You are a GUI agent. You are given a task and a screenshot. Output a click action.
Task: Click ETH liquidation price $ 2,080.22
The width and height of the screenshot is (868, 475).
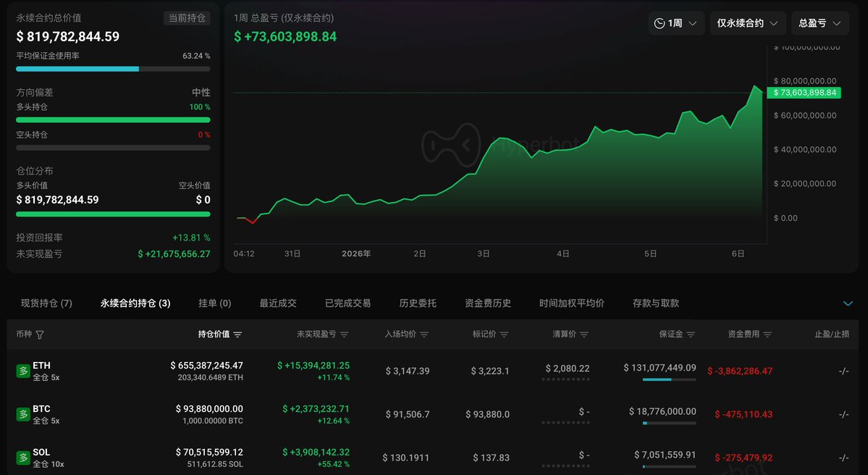[568, 368]
